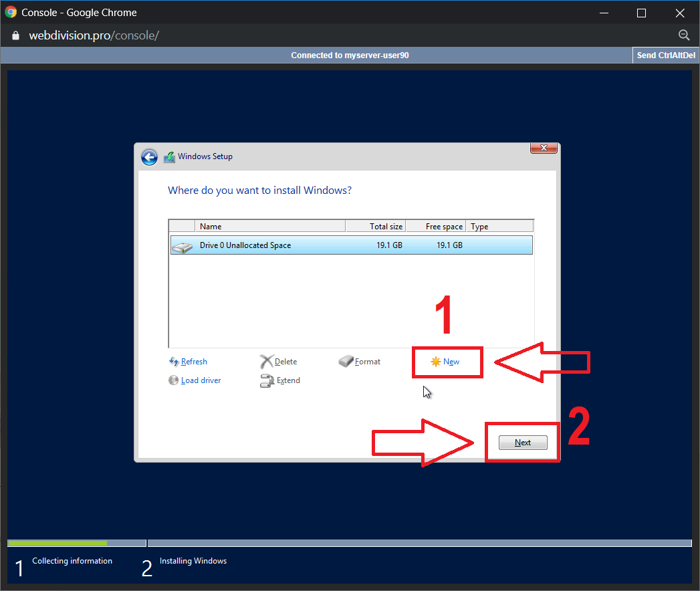Click the lock icon in the address bar

(x=16, y=35)
